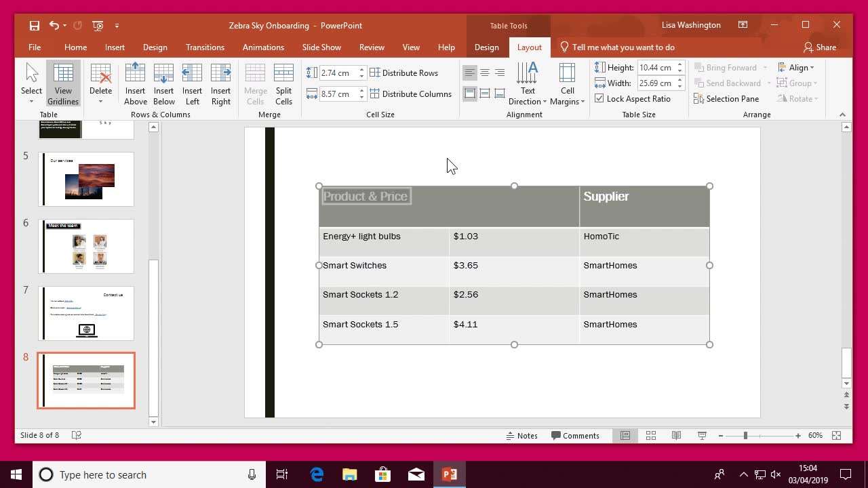
Task: Click the Share button
Action: (x=821, y=47)
